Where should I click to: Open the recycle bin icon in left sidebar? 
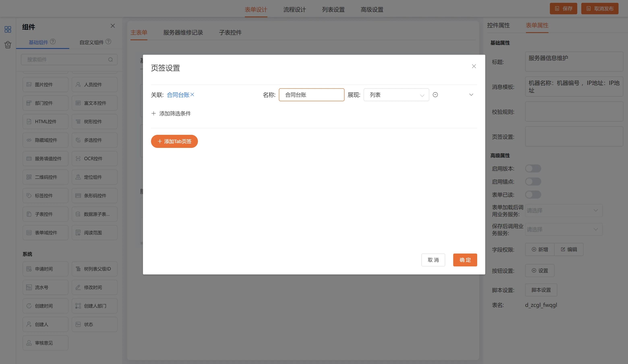click(x=8, y=45)
